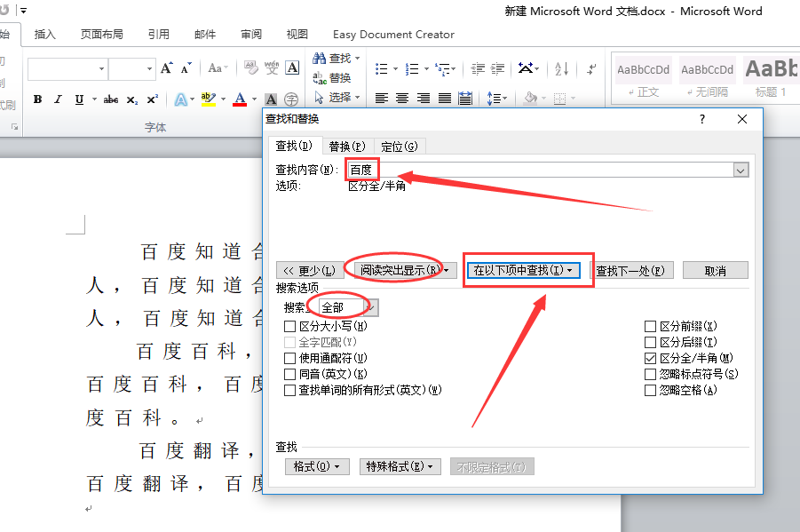The image size is (800, 532).
Task: Click the bullets list icon
Action: [x=381, y=68]
